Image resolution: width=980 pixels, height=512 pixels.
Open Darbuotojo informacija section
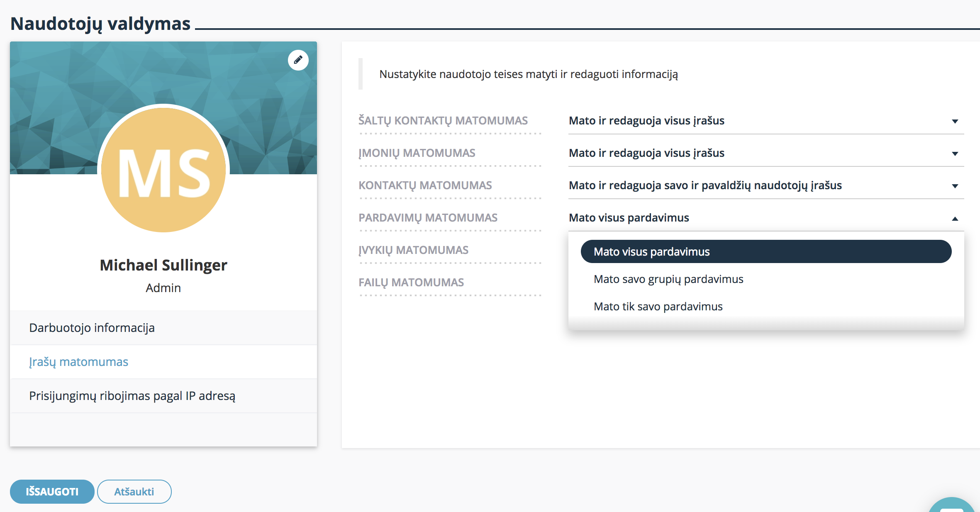point(163,328)
